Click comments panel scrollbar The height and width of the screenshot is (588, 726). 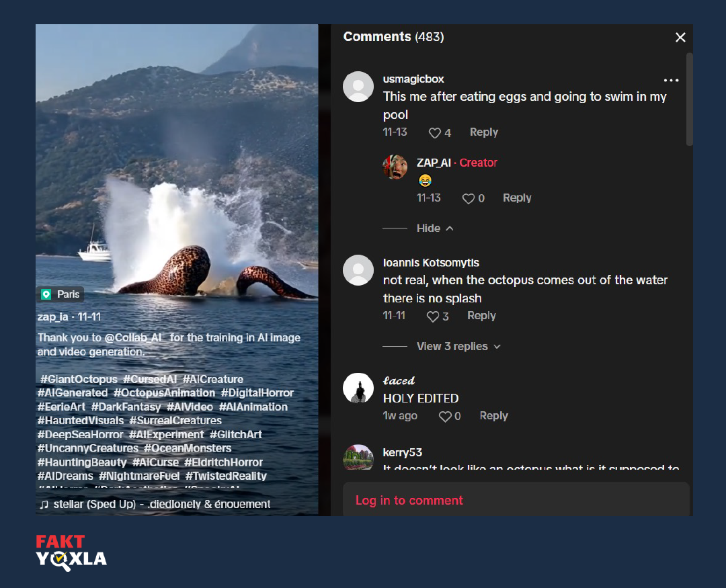click(690, 99)
